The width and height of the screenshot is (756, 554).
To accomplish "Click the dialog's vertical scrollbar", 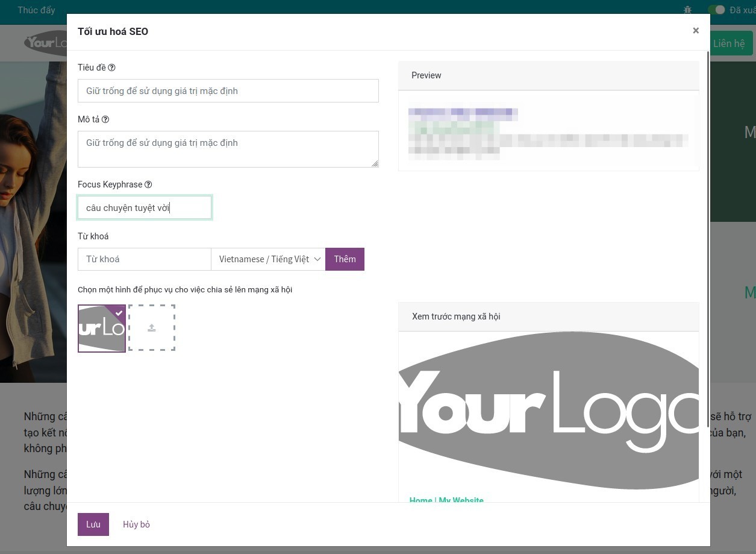I will [707, 241].
